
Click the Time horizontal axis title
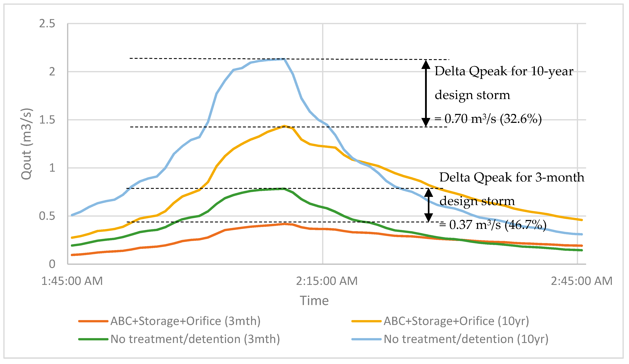click(314, 301)
